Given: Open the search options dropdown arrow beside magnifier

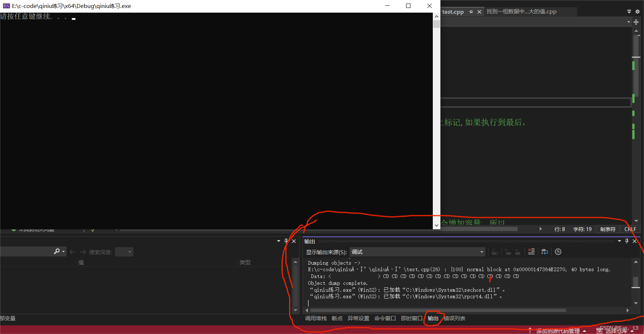Looking at the screenshot, I should (x=64, y=252).
